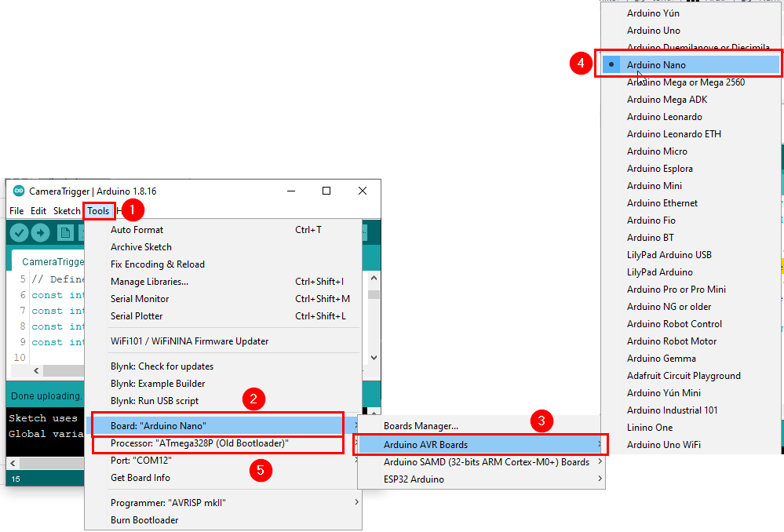Select Arduino Uno board
Viewport: 784px width, 532px height.
(x=690, y=31)
